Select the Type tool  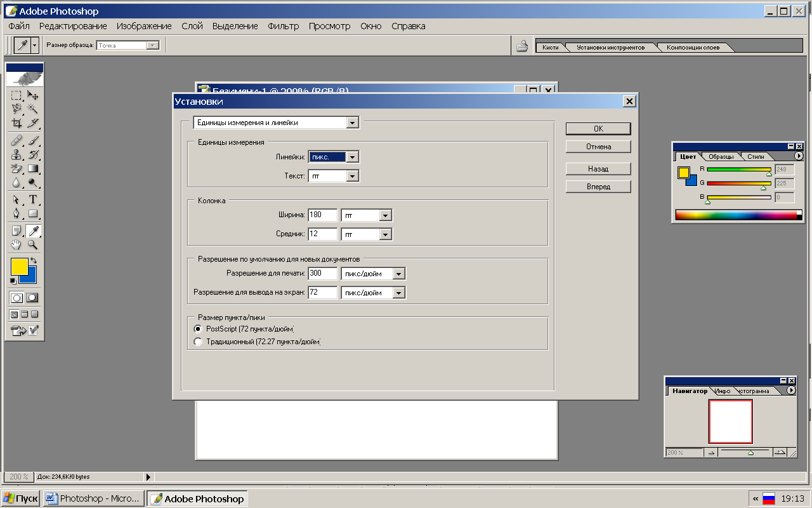click(33, 199)
